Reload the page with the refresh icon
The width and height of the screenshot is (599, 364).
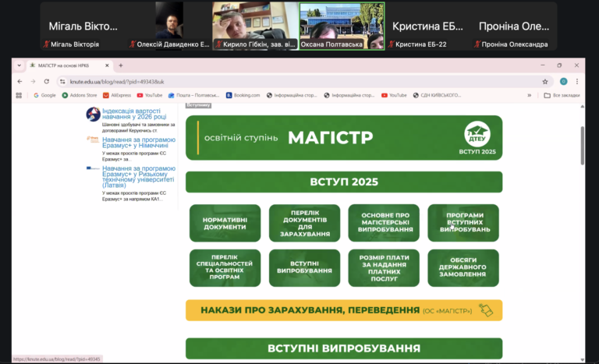coord(45,81)
